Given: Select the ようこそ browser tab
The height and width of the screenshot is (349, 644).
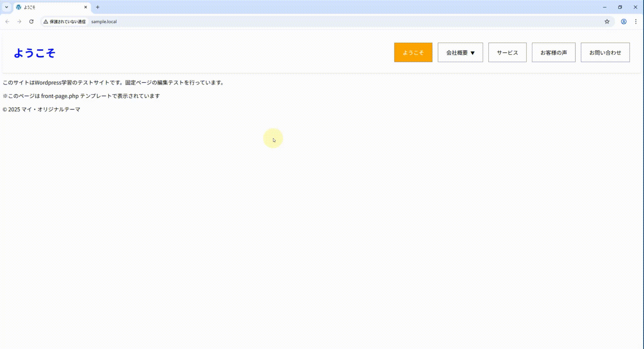Looking at the screenshot, I should (x=52, y=7).
